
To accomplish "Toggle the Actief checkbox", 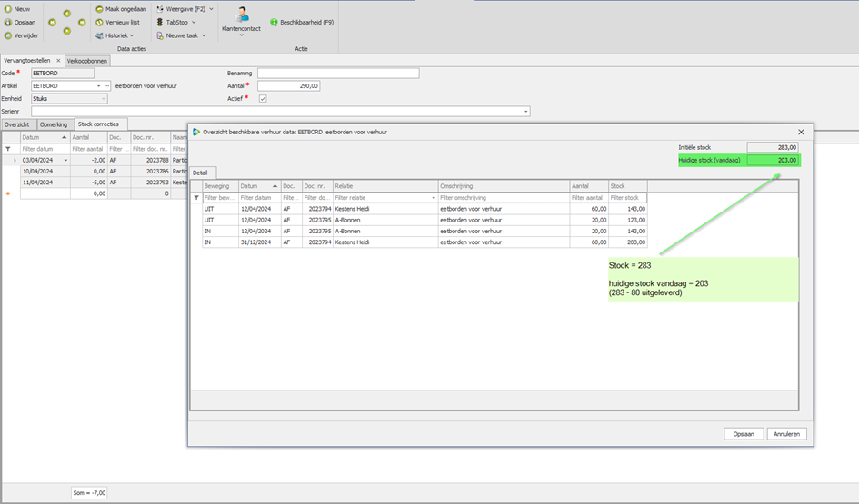I will (x=263, y=99).
